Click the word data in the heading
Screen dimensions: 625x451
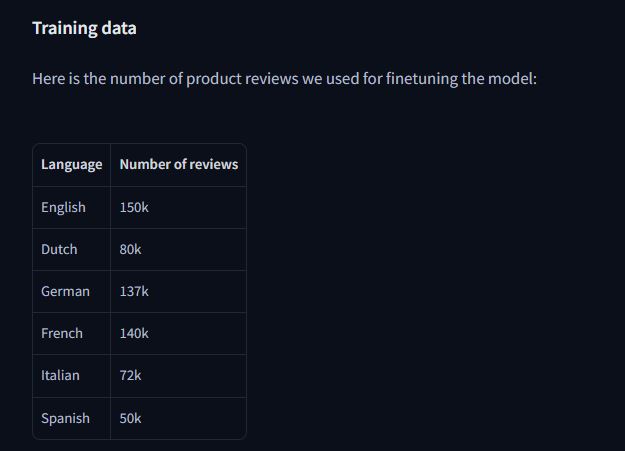[x=119, y=28]
